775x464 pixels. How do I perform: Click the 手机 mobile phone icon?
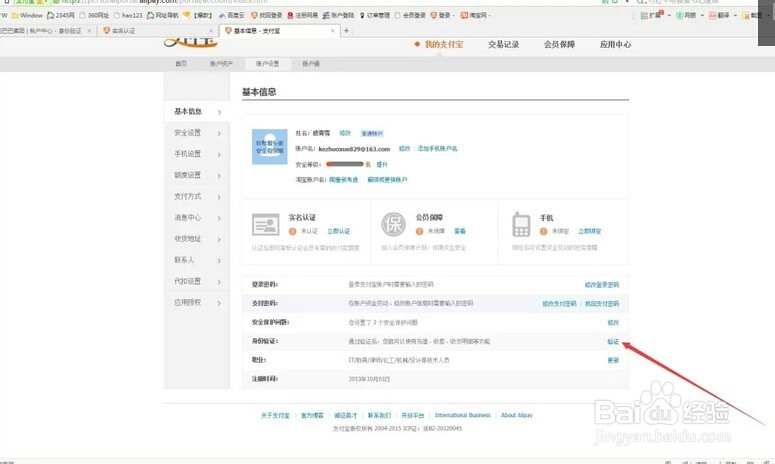click(x=521, y=225)
